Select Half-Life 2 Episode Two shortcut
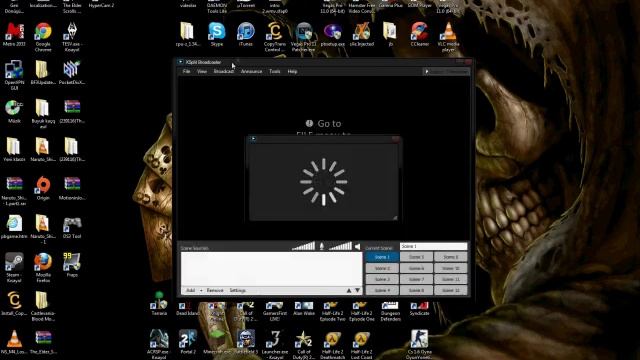This screenshot has height=360, width=640. pos(333,311)
